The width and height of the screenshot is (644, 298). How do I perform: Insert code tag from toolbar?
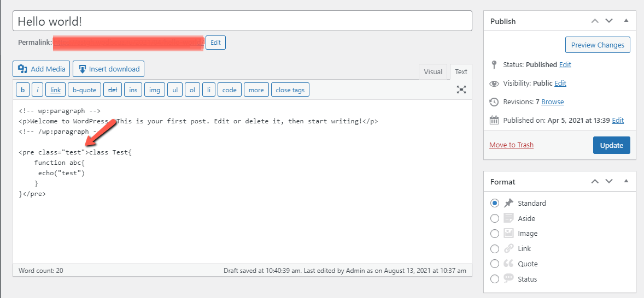tap(230, 90)
